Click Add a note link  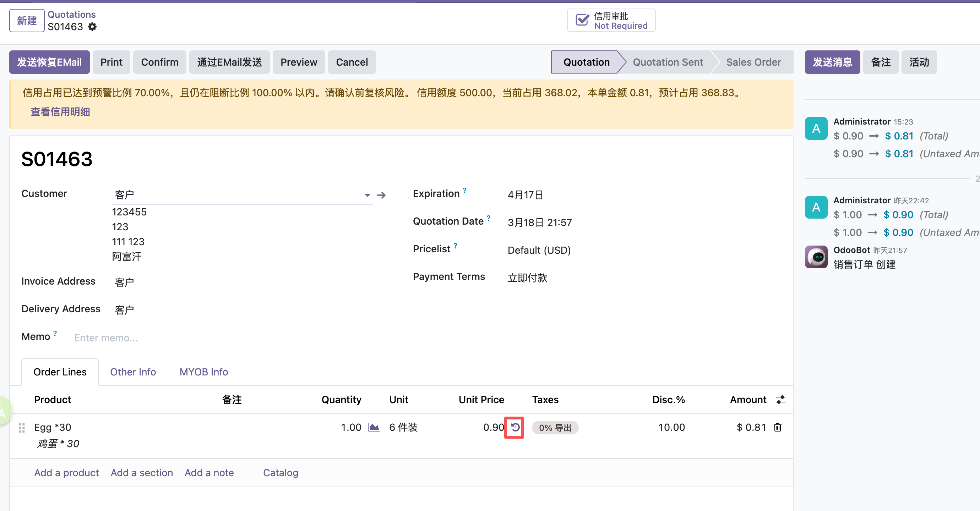209,473
